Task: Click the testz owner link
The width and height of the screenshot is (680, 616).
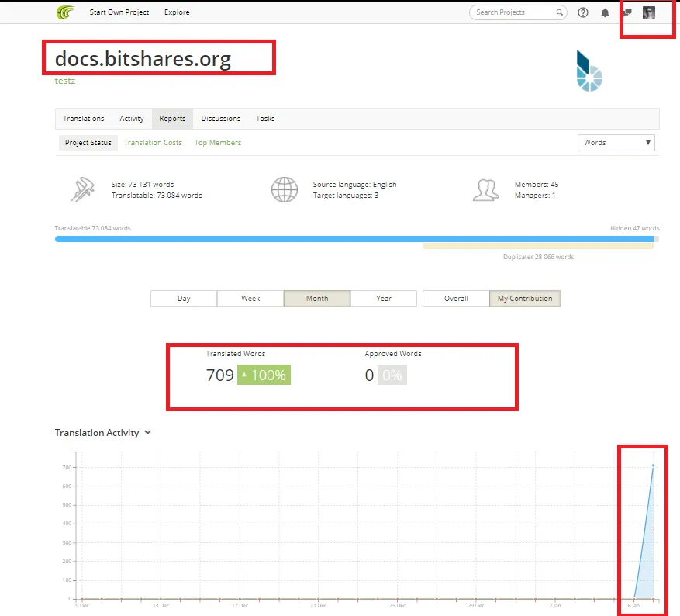Action: 65,81
